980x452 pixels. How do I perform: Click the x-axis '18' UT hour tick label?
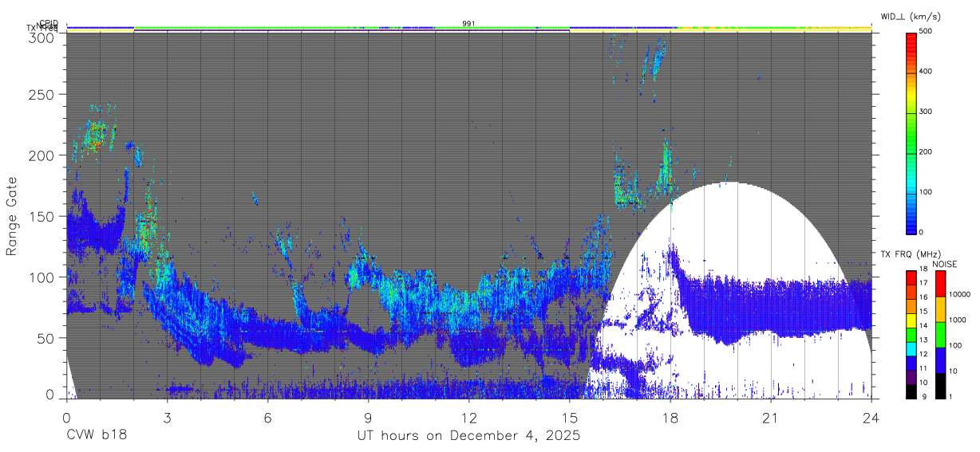[x=670, y=418]
